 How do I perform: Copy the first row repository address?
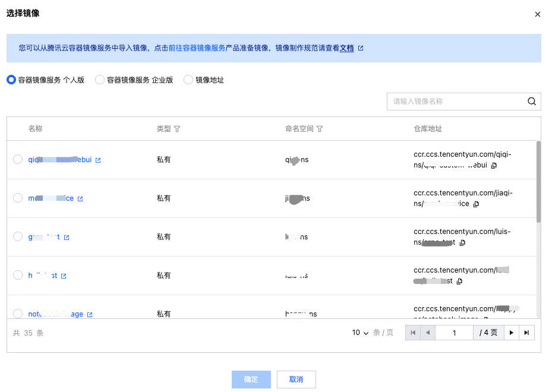pos(494,166)
